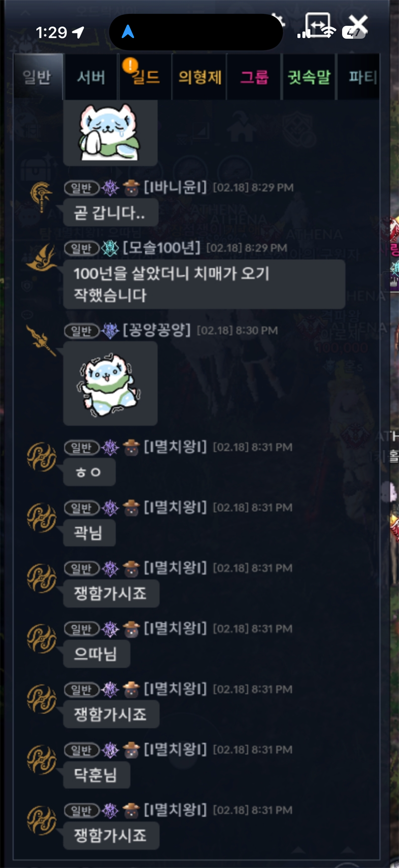
Task: Open the 길드 tab with notification badge
Action: tap(145, 77)
